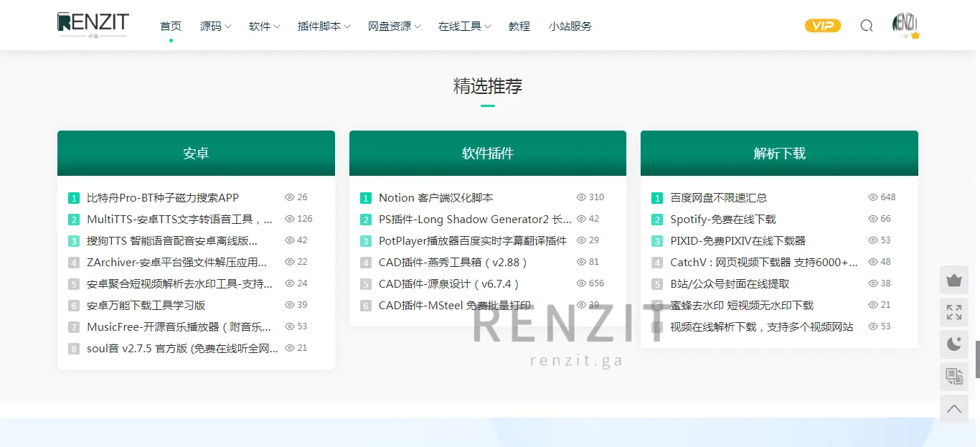The width and height of the screenshot is (980, 447).
Task: Open the user avatar profile
Action: click(905, 25)
